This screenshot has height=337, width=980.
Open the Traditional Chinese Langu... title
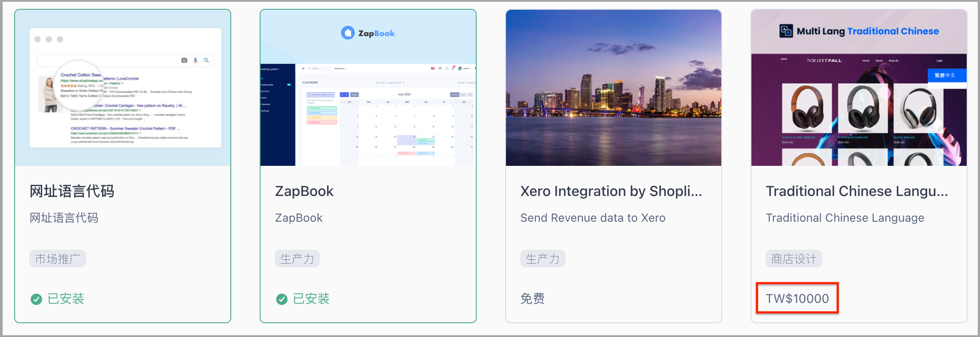pyautogui.click(x=857, y=191)
